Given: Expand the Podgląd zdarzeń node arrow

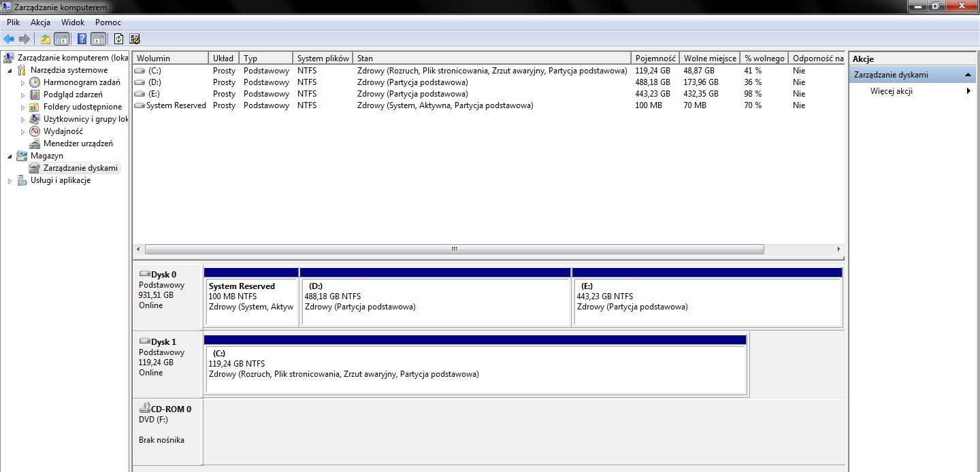Looking at the screenshot, I should tap(22, 95).
